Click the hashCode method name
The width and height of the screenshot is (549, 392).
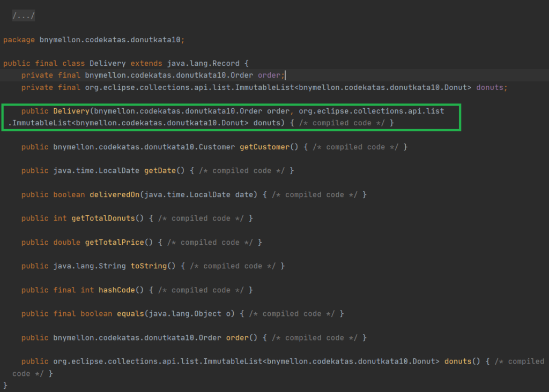point(116,290)
